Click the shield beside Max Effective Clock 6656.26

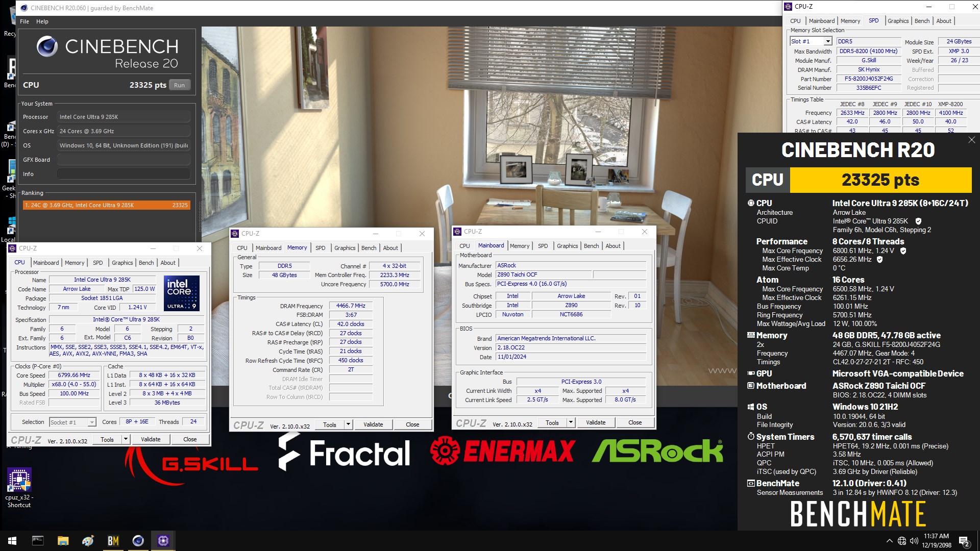[879, 260]
